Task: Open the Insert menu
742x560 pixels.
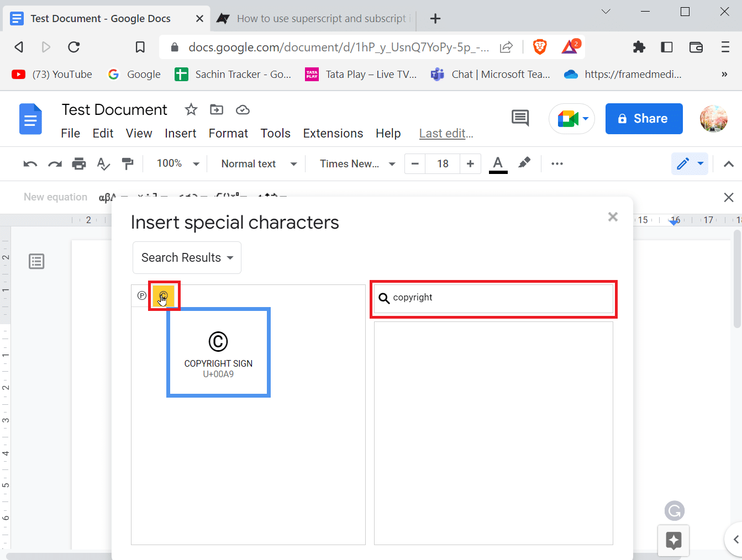Action: [x=180, y=133]
